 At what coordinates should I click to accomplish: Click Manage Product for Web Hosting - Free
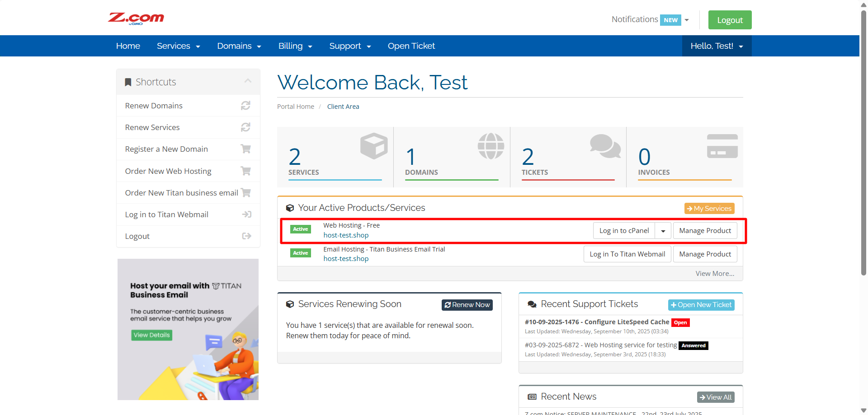click(705, 231)
